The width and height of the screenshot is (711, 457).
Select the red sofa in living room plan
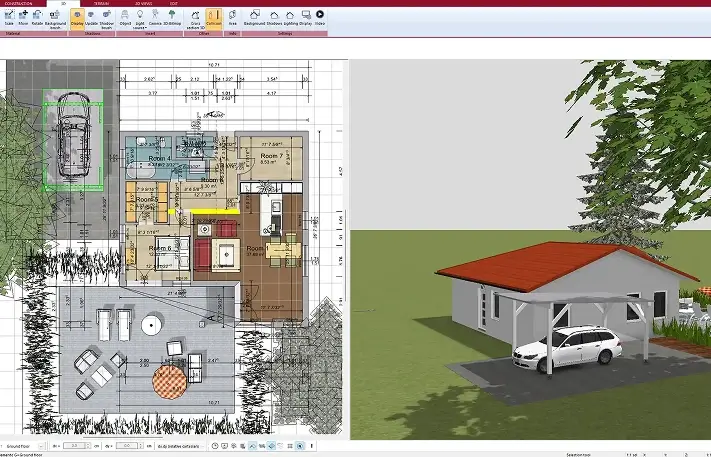[203, 253]
